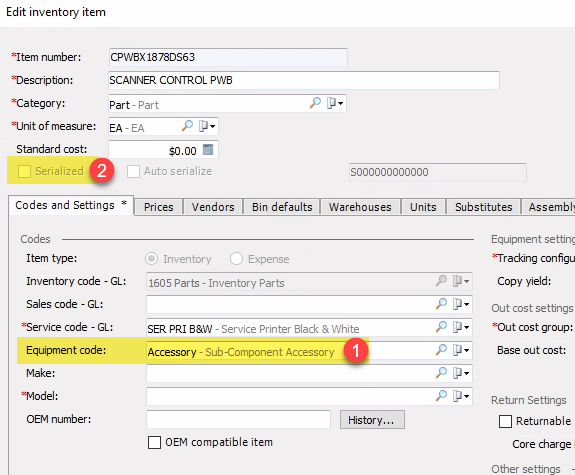Open the Unit of measure options dropdown

point(207,127)
